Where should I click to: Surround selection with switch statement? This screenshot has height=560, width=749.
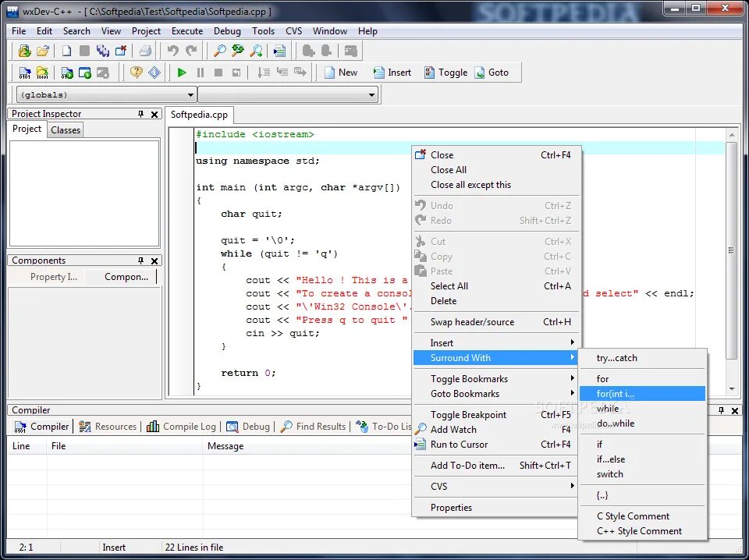(642, 474)
